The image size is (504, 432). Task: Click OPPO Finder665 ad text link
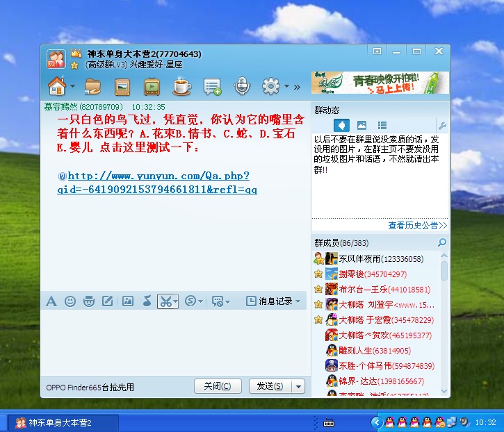tap(90, 388)
